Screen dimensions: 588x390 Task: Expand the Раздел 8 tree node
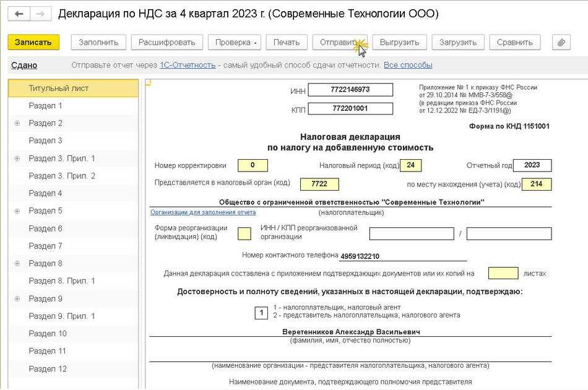[17, 264]
